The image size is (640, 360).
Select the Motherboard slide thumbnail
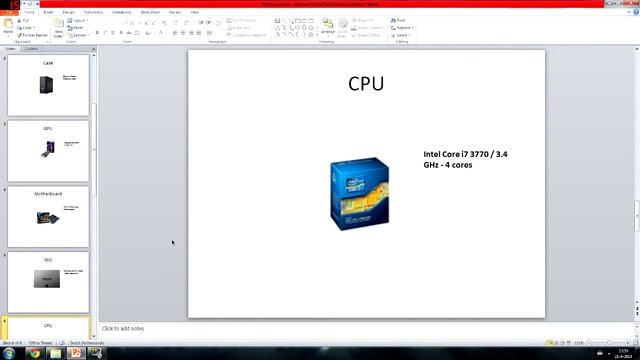click(48, 216)
